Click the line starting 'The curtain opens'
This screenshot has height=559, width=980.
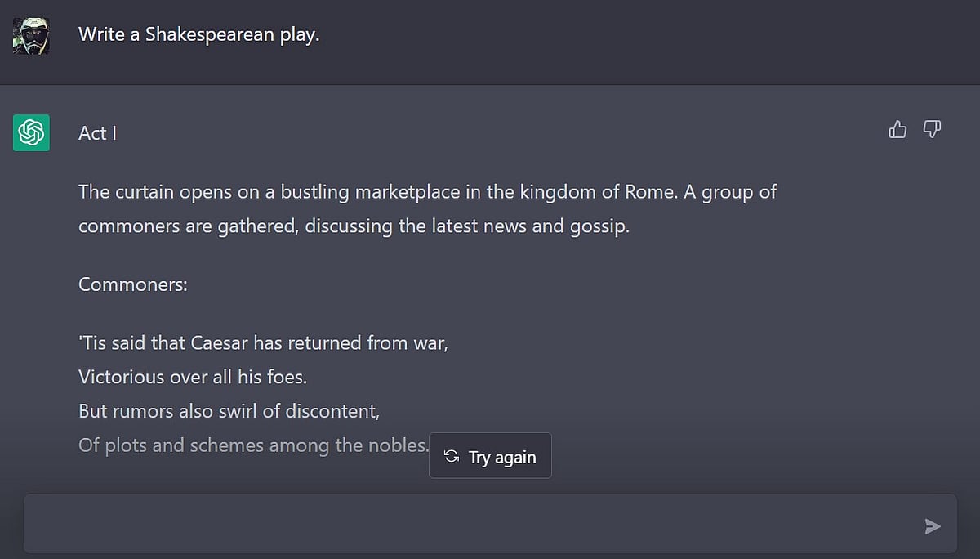point(427,192)
